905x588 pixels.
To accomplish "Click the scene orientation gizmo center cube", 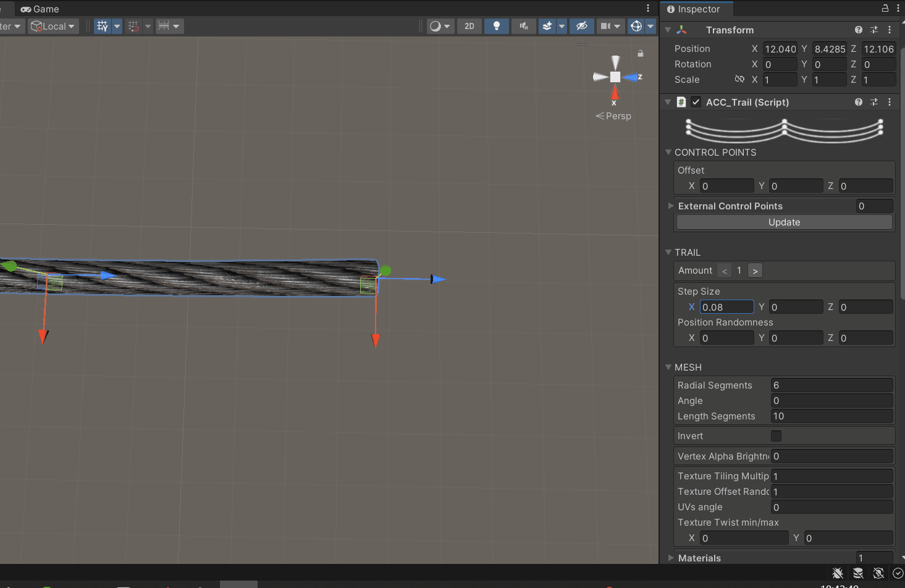I will pyautogui.click(x=615, y=77).
